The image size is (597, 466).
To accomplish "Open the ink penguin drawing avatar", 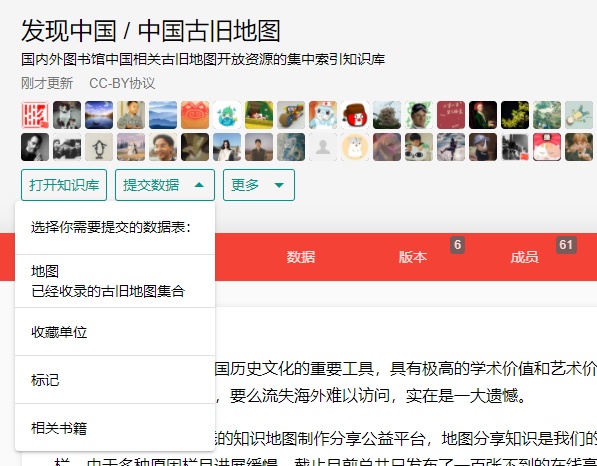I will [99, 147].
